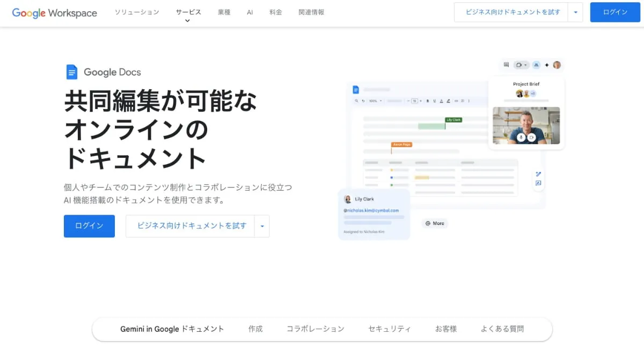
Task: Select the Underline icon in the toolbar
Action: [434, 101]
